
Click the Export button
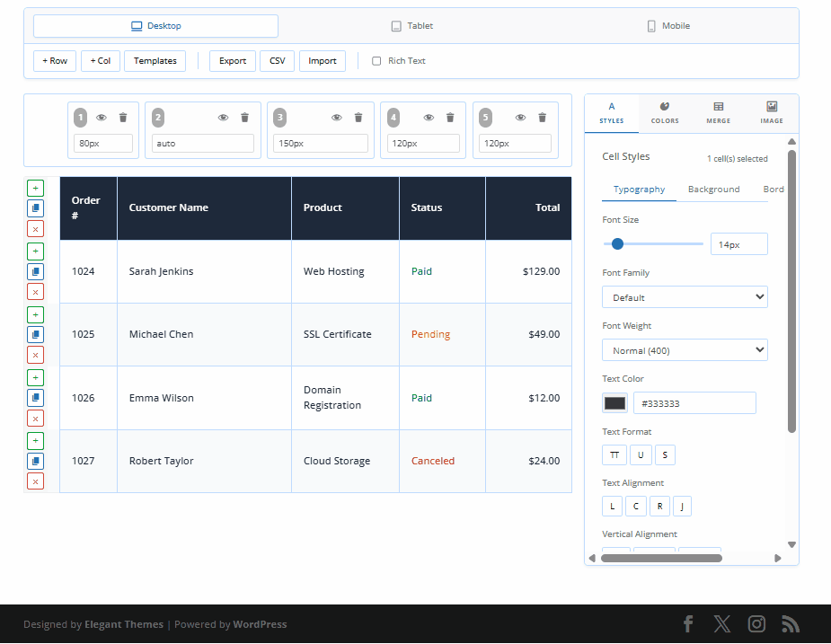[233, 61]
